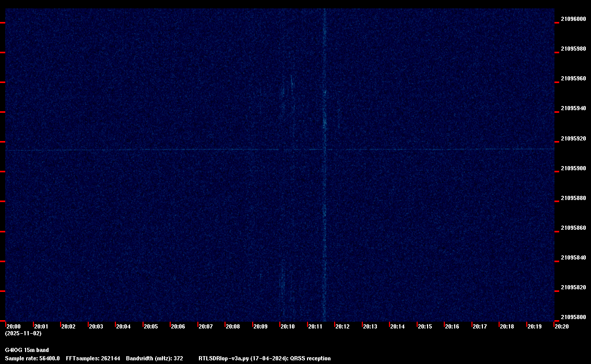Click the 21095900 frequency label
The height and width of the screenshot is (364, 591).
573,168
